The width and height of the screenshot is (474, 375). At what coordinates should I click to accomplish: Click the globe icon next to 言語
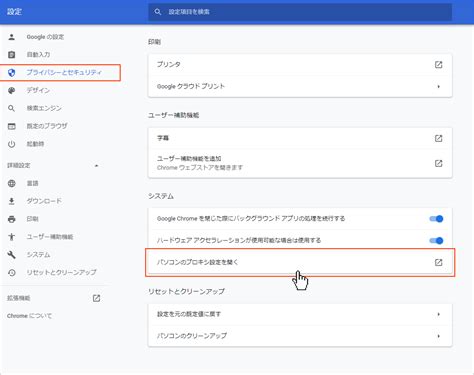(x=12, y=183)
